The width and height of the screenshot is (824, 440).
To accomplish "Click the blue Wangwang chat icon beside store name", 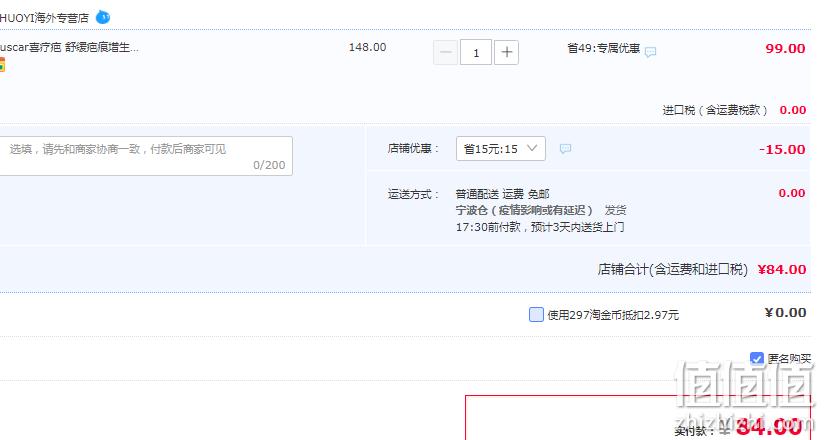I will (103, 17).
